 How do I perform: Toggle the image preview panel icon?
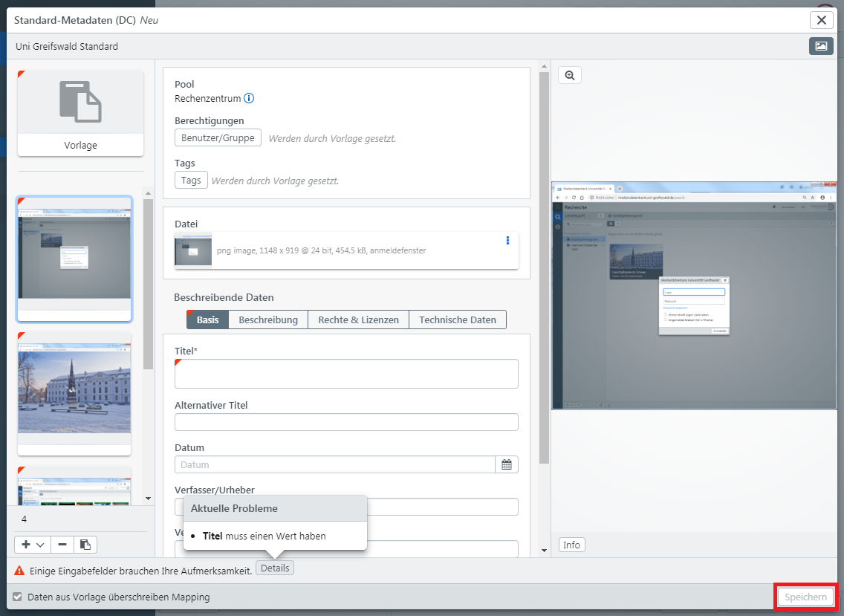[821, 46]
